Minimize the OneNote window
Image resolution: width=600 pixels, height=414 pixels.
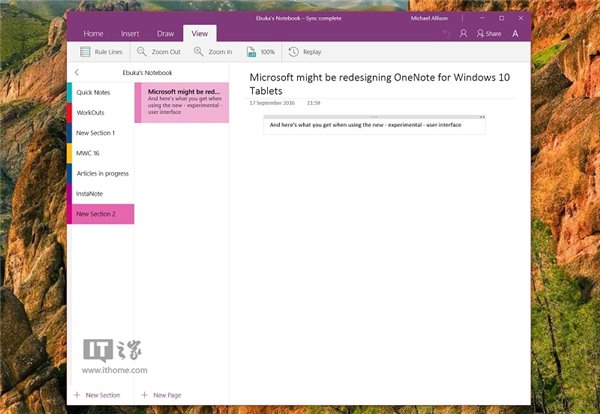(x=482, y=18)
